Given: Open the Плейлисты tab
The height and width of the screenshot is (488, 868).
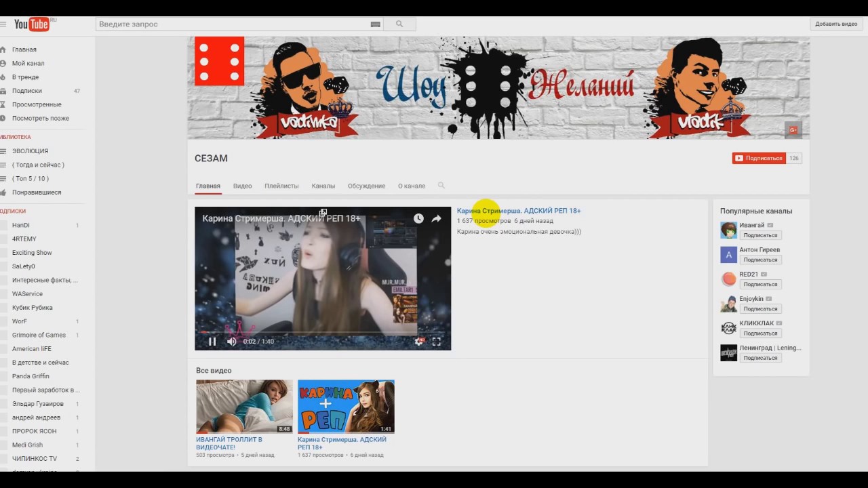Looking at the screenshot, I should pyautogui.click(x=281, y=186).
